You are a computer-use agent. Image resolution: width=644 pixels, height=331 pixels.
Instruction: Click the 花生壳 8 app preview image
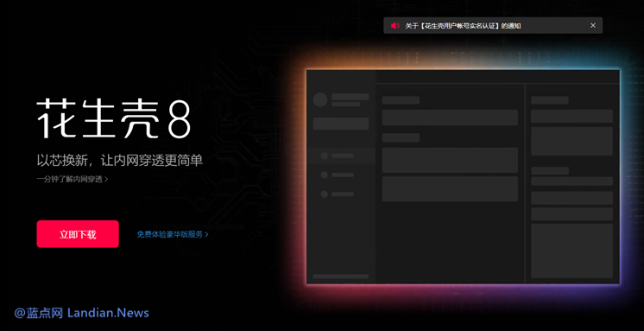coord(463,176)
